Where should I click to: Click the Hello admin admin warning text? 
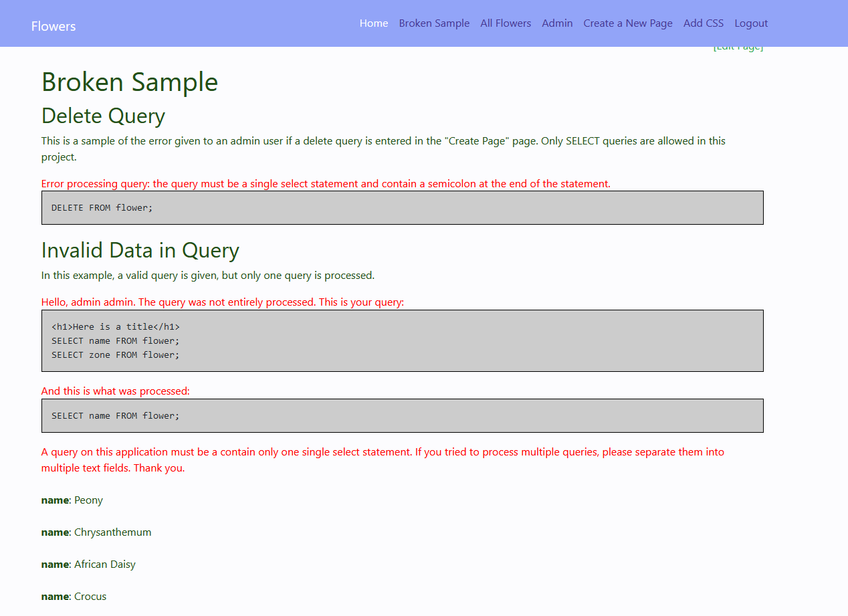pos(222,302)
